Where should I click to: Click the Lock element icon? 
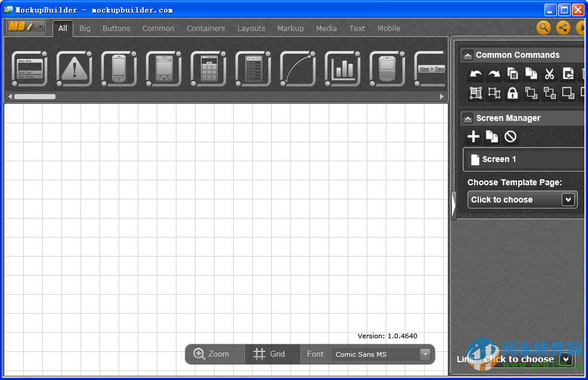tap(512, 93)
